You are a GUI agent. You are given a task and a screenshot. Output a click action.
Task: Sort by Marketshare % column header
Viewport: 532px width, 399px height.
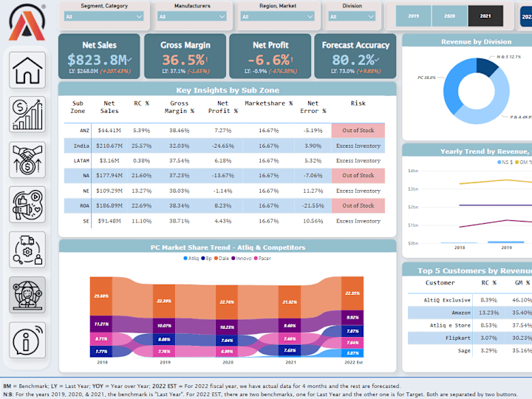point(269,103)
